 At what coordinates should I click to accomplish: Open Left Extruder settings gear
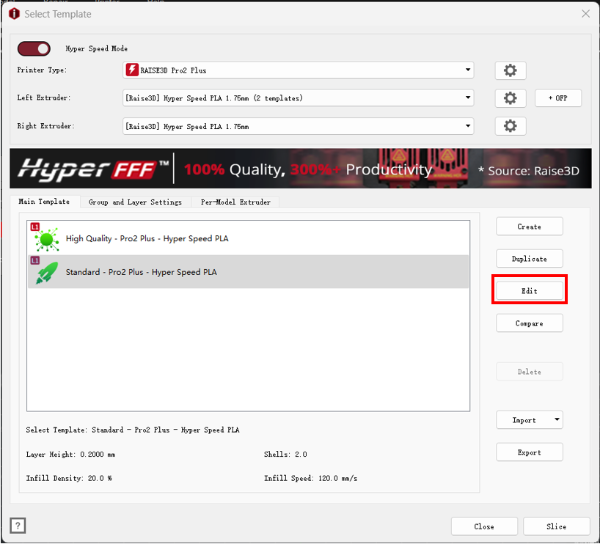[510, 98]
